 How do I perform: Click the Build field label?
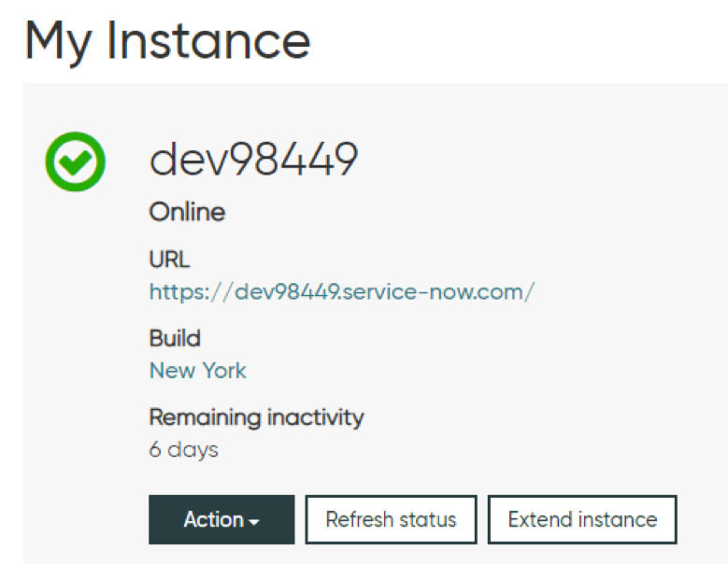click(175, 338)
